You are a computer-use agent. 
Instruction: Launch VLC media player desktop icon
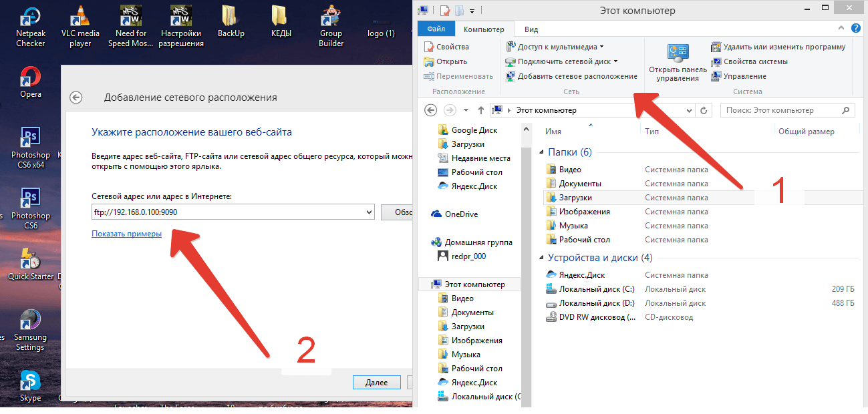pyautogui.click(x=80, y=27)
